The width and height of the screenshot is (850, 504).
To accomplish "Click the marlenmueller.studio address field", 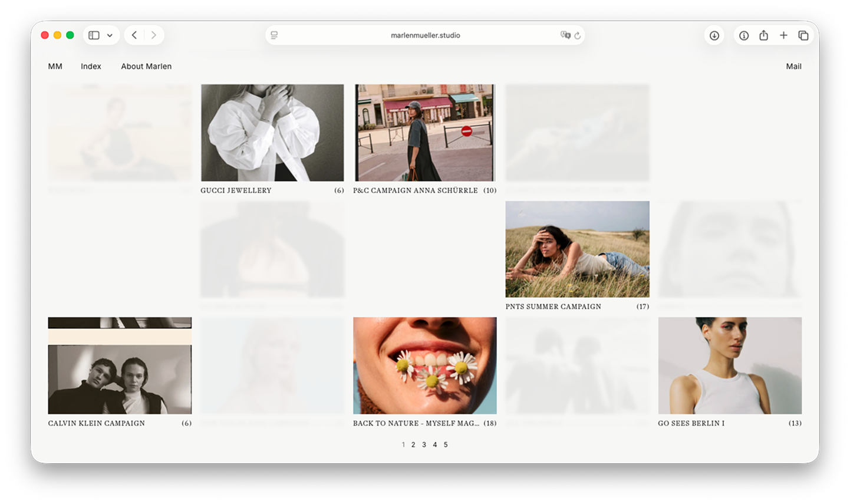I will tap(425, 35).
